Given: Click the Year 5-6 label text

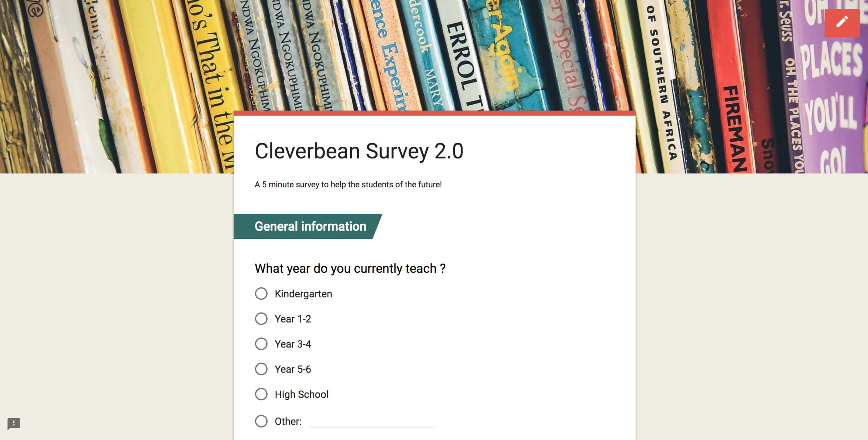Looking at the screenshot, I should click(x=293, y=369).
